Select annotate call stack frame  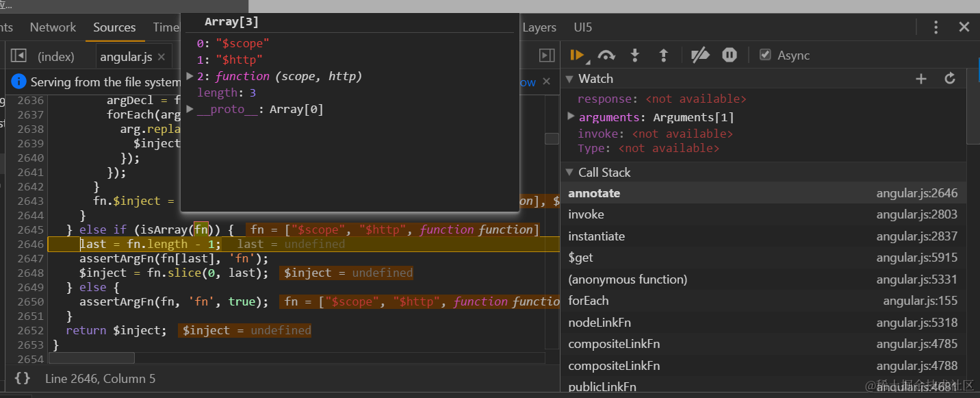[763, 193]
